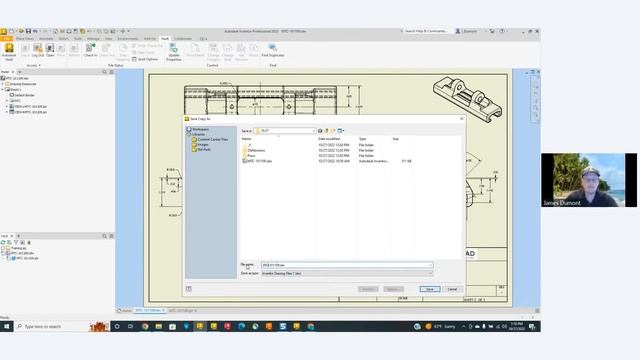Switch to the second document tab at bottom
Viewport: 640px width, 360px height.
pos(182,311)
